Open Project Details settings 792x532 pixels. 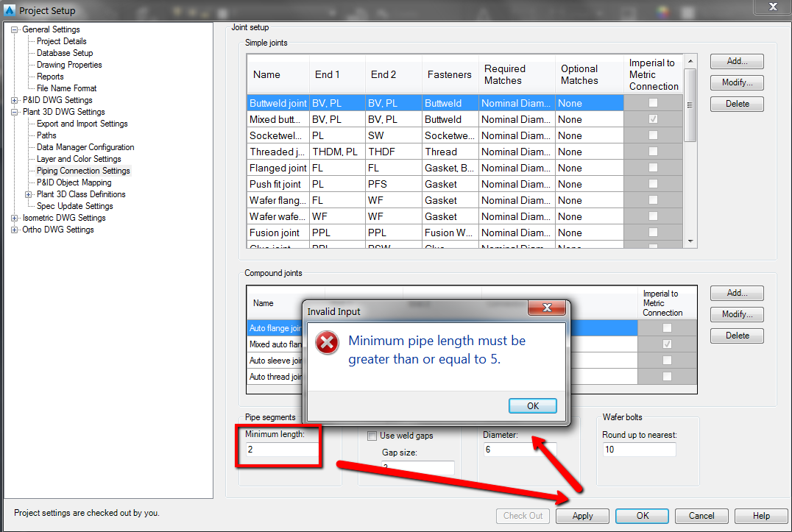point(61,40)
